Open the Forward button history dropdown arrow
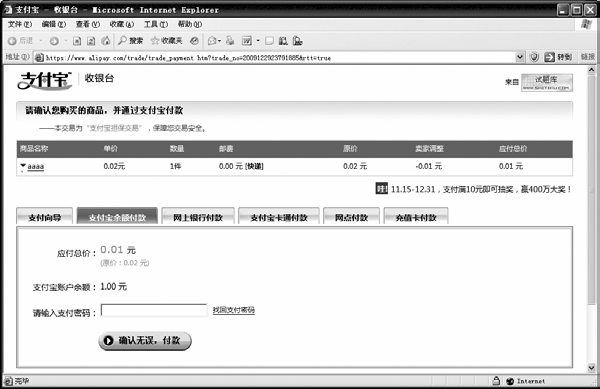600x389 pixels. tap(65, 41)
